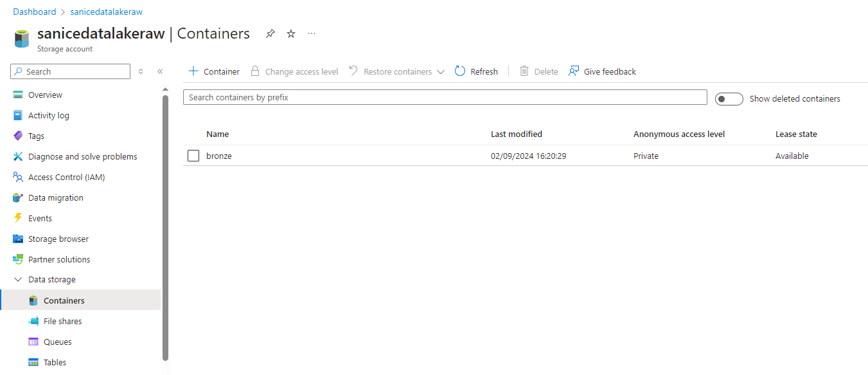Open Overview in the sidebar
This screenshot has width=868, height=375.
(x=45, y=95)
